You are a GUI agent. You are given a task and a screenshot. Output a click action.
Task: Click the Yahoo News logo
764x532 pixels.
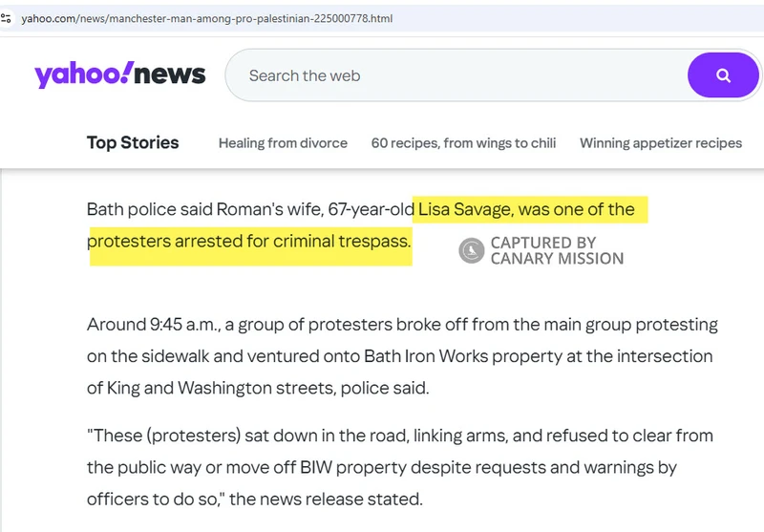tap(120, 74)
